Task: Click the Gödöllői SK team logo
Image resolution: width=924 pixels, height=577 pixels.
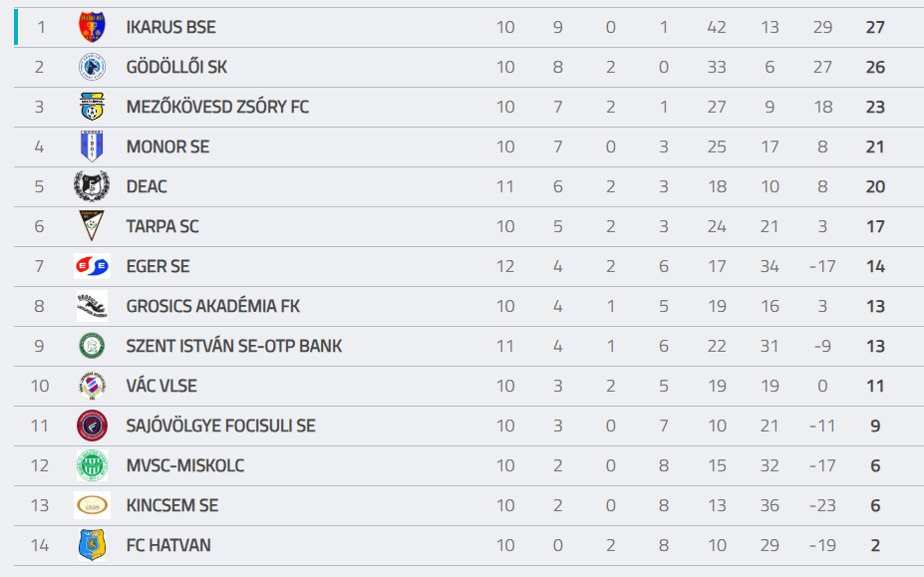Action: (92, 67)
